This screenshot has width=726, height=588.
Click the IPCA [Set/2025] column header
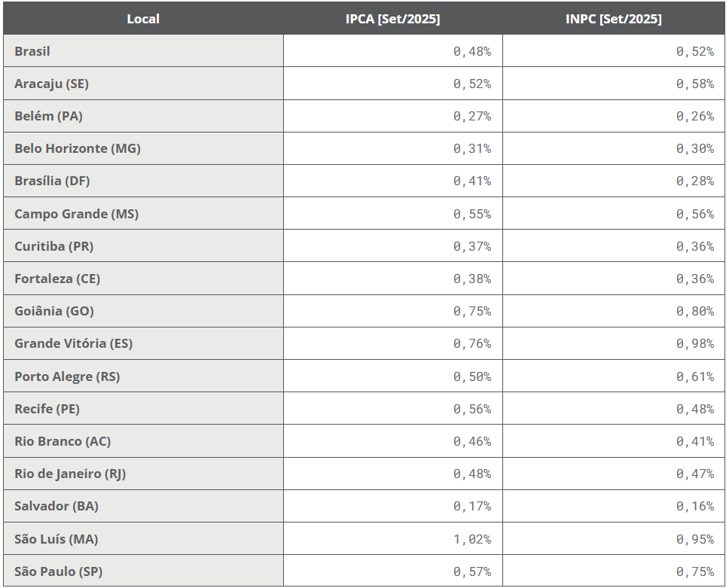click(x=392, y=19)
